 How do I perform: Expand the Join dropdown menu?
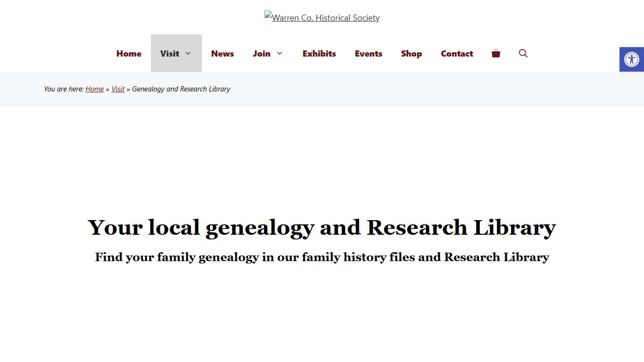pyautogui.click(x=267, y=53)
